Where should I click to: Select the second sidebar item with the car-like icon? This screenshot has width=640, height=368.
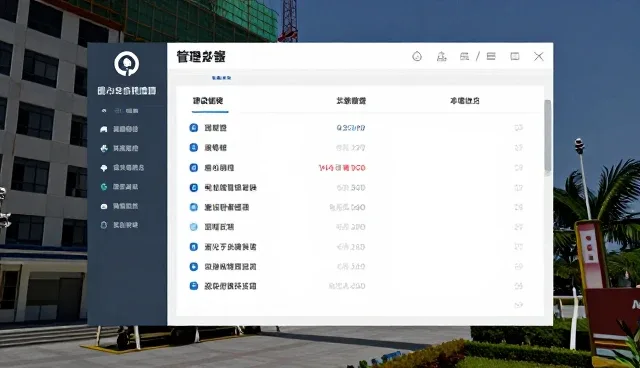coord(119,129)
